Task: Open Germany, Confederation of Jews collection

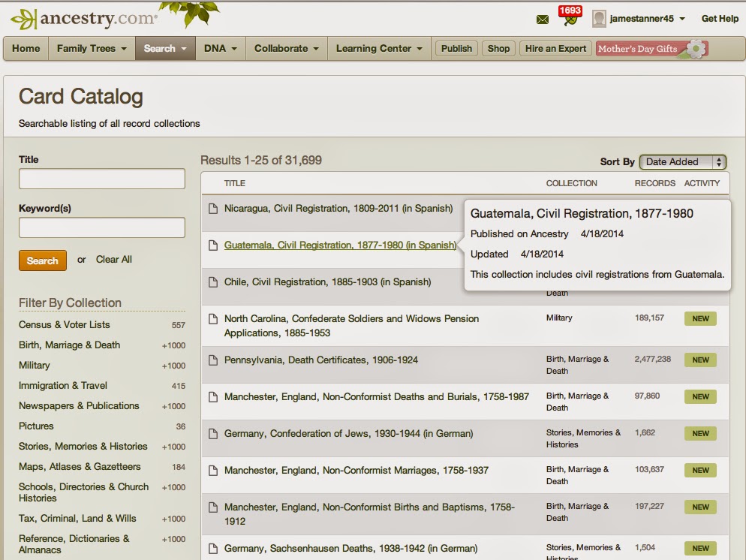Action: point(348,433)
